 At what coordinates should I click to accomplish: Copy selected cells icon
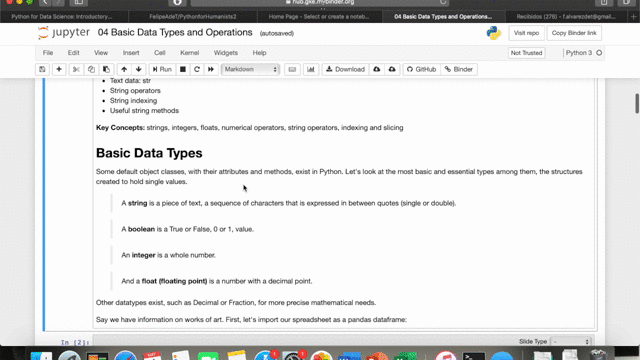point(91,69)
